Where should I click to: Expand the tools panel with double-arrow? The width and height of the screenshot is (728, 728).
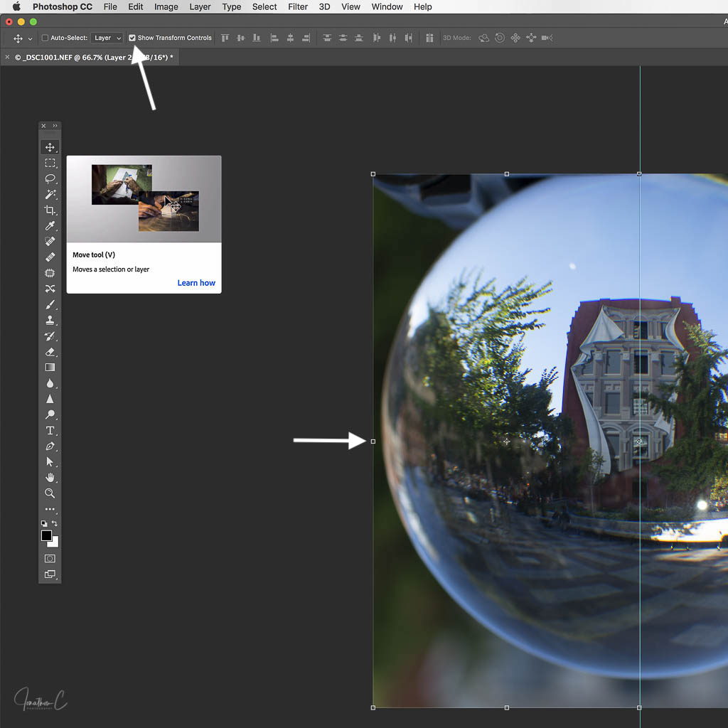click(x=55, y=126)
